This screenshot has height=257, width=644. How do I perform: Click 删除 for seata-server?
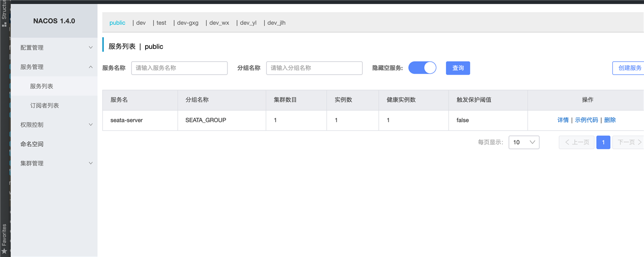[x=610, y=120]
